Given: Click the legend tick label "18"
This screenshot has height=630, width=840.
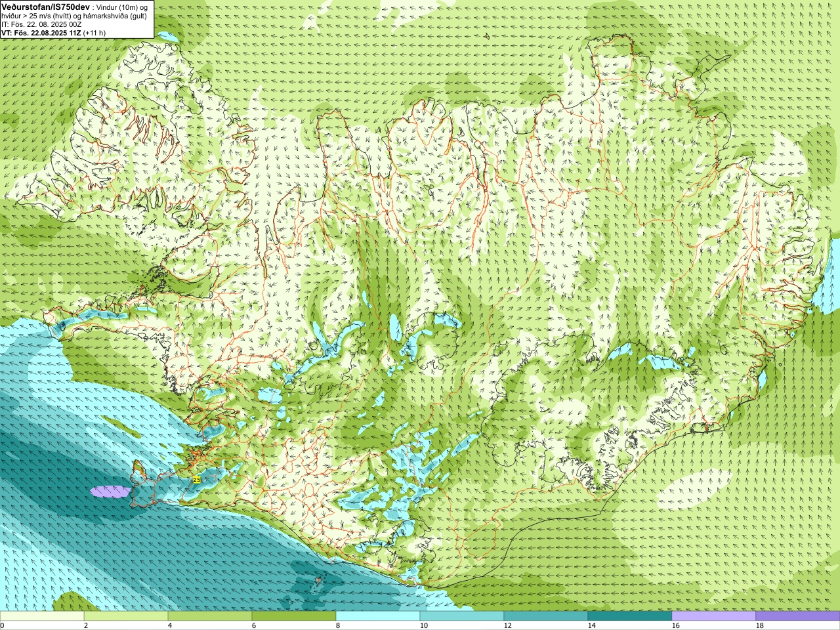Looking at the screenshot, I should (x=759, y=626).
